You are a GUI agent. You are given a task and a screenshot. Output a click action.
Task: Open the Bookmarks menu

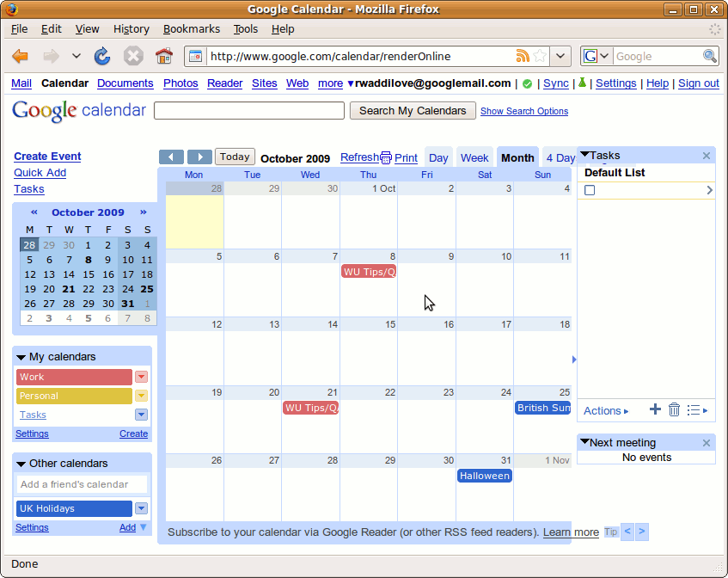[191, 29]
